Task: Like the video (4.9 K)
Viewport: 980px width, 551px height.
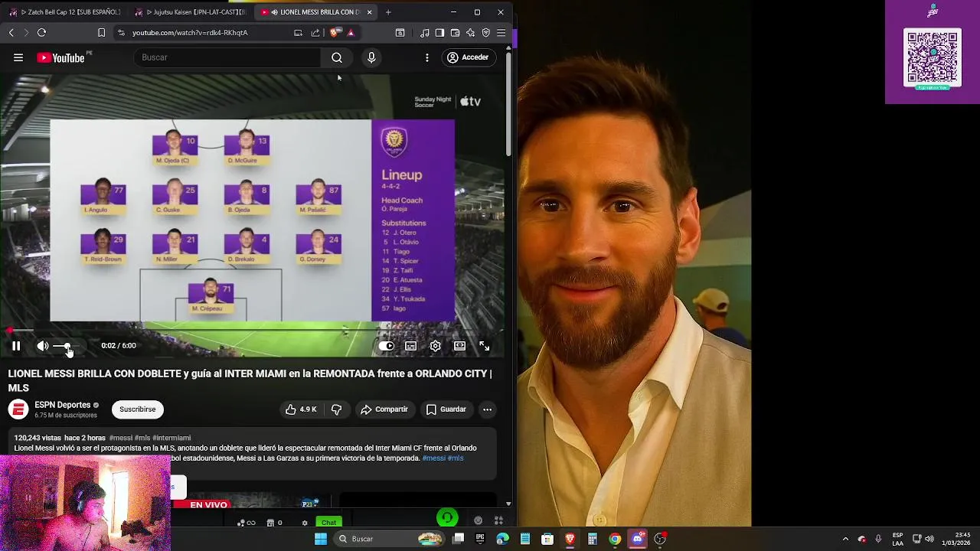Action: tap(301, 409)
